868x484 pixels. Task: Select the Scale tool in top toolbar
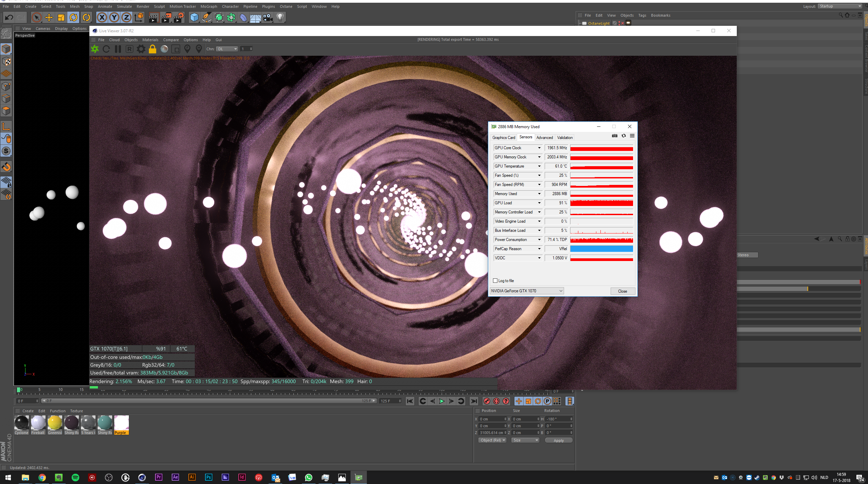pos(61,17)
